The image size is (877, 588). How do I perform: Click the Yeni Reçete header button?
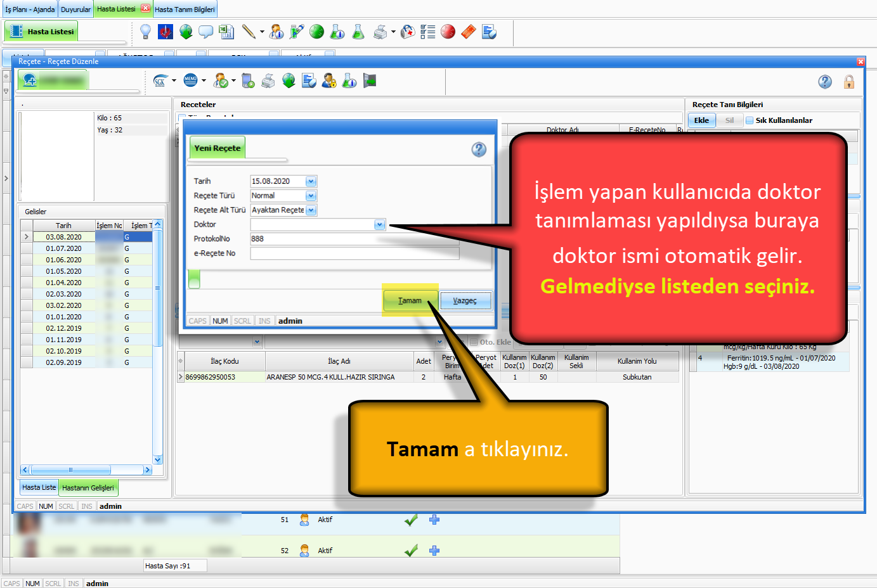pyautogui.click(x=217, y=148)
